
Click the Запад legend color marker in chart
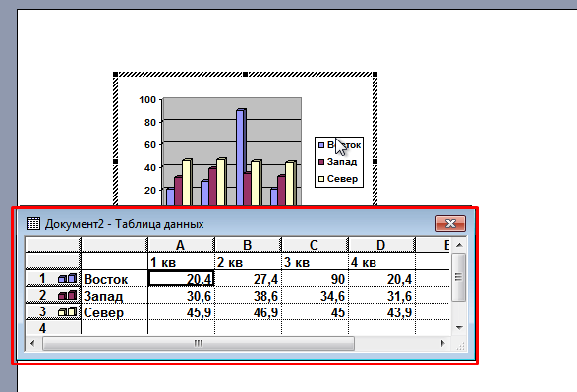(321, 162)
